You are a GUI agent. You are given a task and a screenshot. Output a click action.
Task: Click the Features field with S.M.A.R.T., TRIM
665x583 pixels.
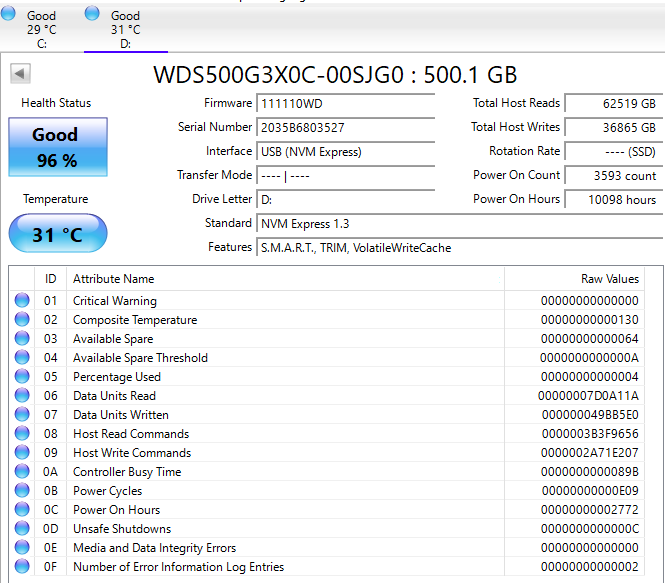(460, 248)
